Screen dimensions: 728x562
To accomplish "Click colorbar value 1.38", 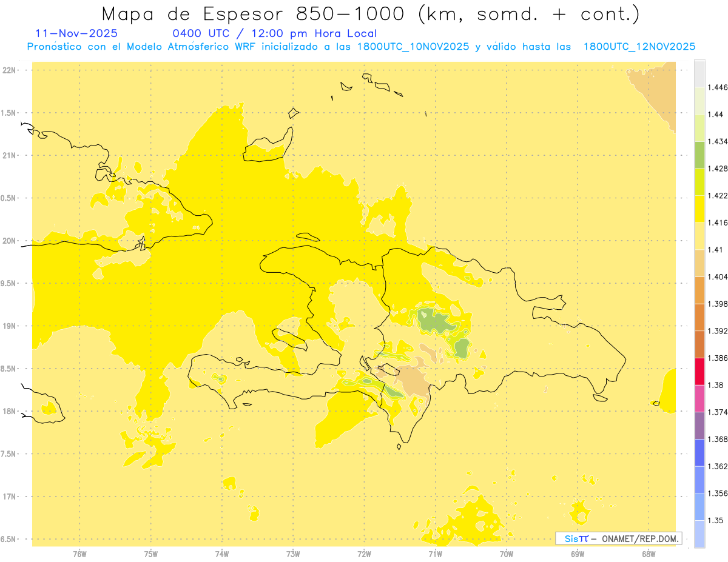I will tap(716, 385).
